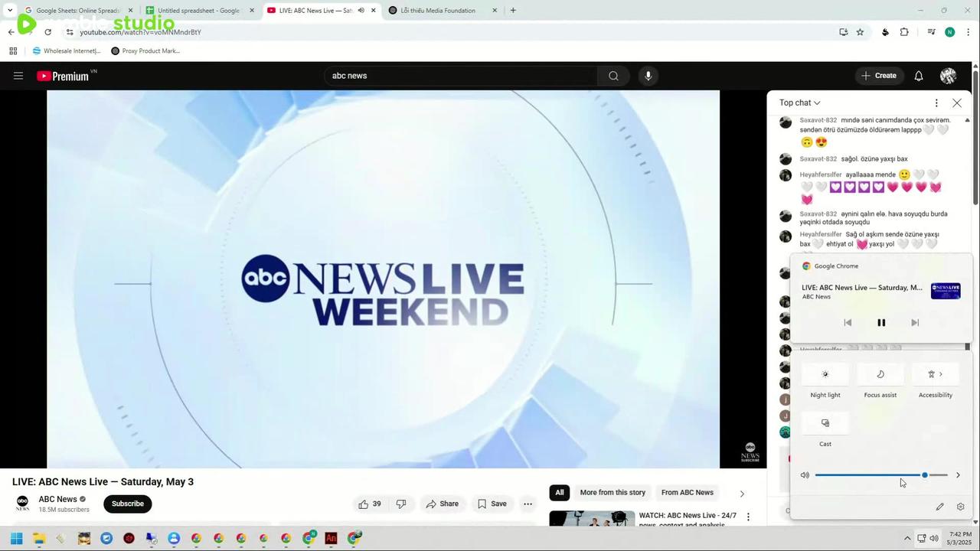
Task: Show hidden system tray icons
Action: click(907, 538)
